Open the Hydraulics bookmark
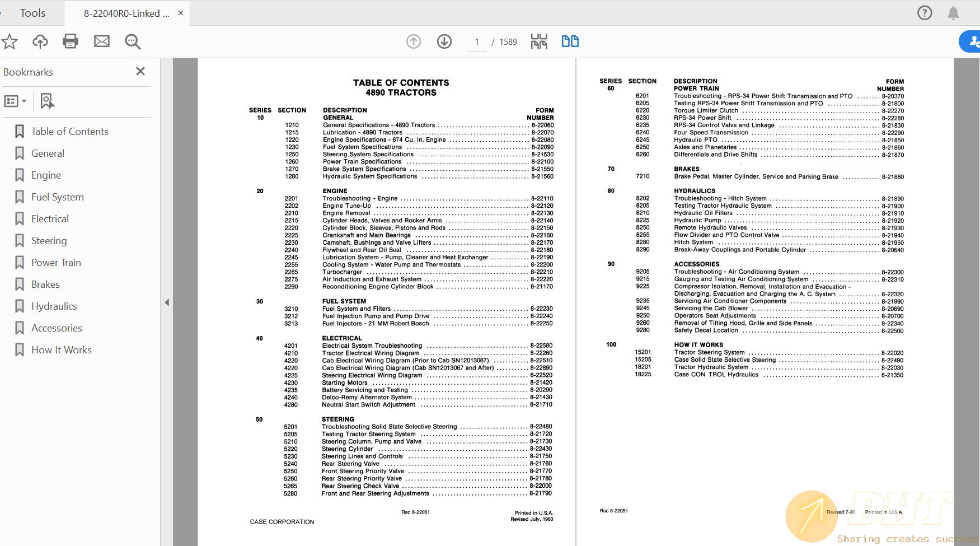Screen dimensions: 980x546 tap(54, 306)
